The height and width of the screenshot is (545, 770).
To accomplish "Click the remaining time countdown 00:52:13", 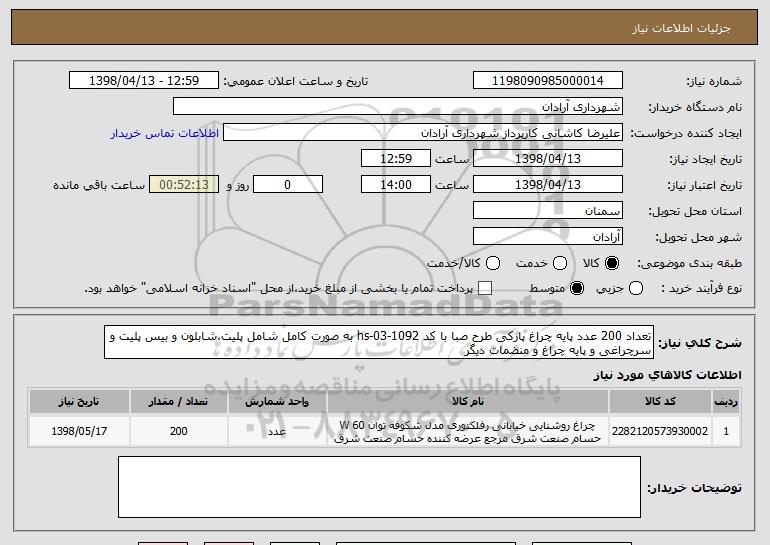I will click(x=184, y=185).
